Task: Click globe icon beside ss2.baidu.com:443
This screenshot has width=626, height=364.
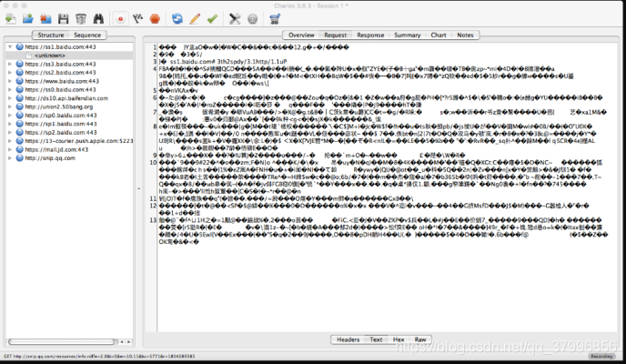Action: pos(20,73)
